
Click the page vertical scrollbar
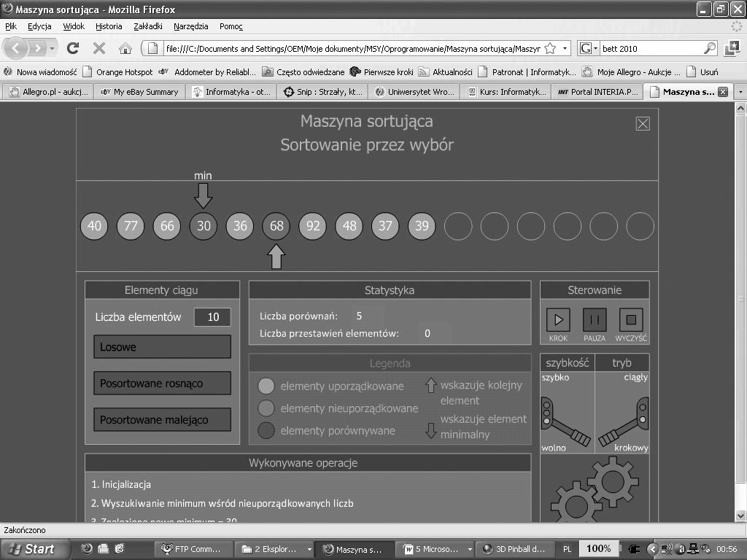[x=740, y=312]
